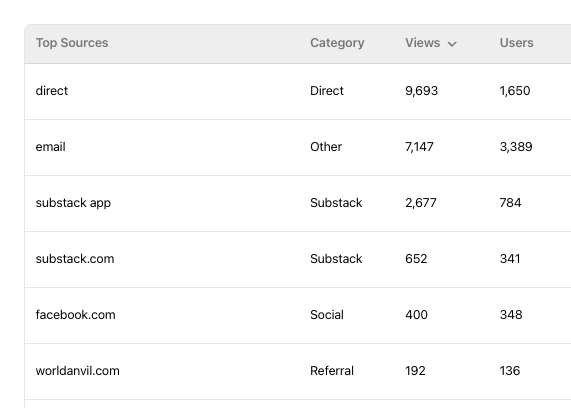Click the Other category for email

point(326,147)
